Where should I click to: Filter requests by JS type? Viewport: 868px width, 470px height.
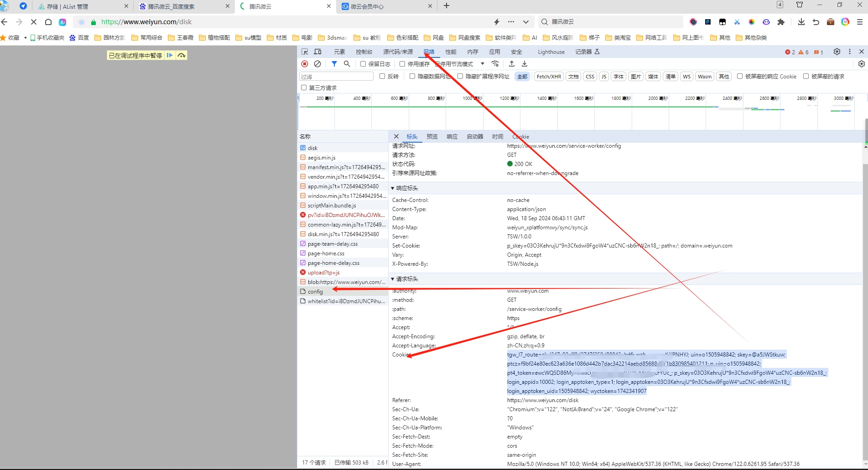point(604,77)
